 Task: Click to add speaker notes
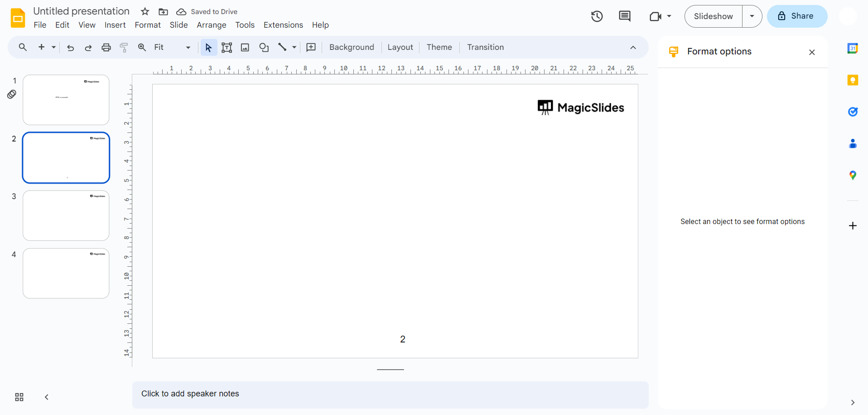(x=390, y=394)
